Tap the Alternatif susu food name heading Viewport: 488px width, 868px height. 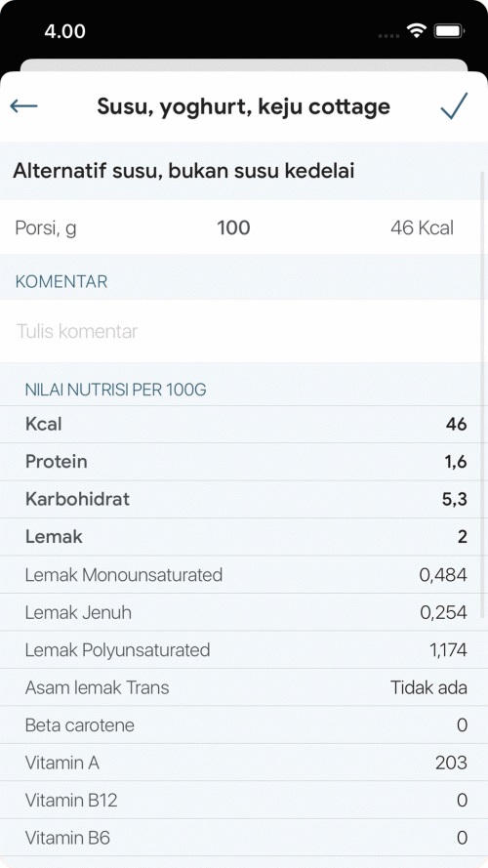[x=183, y=171]
